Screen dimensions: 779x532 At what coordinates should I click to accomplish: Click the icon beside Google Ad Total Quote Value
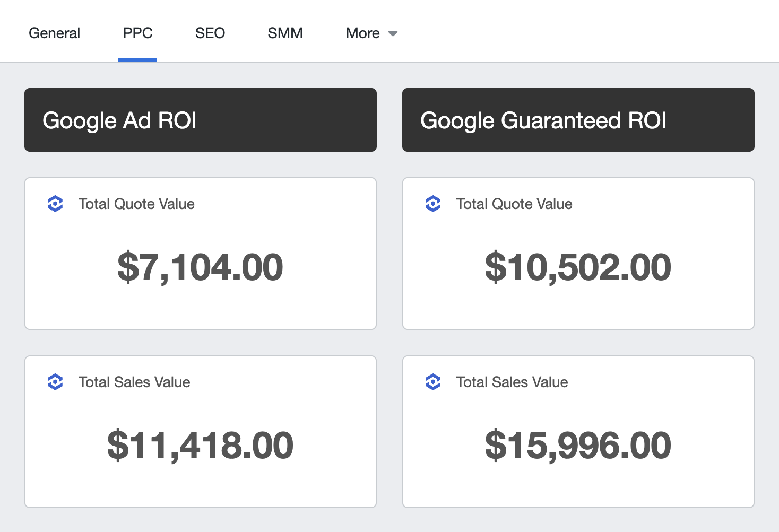point(55,204)
